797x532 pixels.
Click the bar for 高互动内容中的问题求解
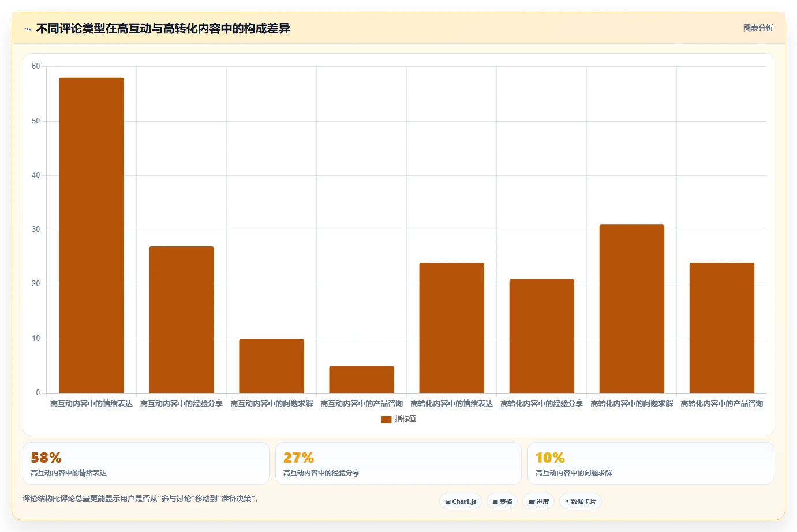click(x=271, y=366)
